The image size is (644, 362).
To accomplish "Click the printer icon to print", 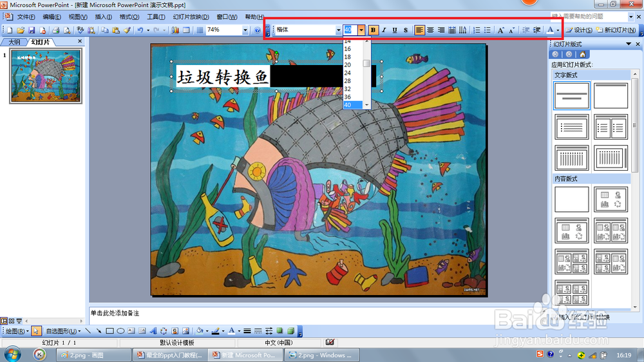I will (x=56, y=30).
